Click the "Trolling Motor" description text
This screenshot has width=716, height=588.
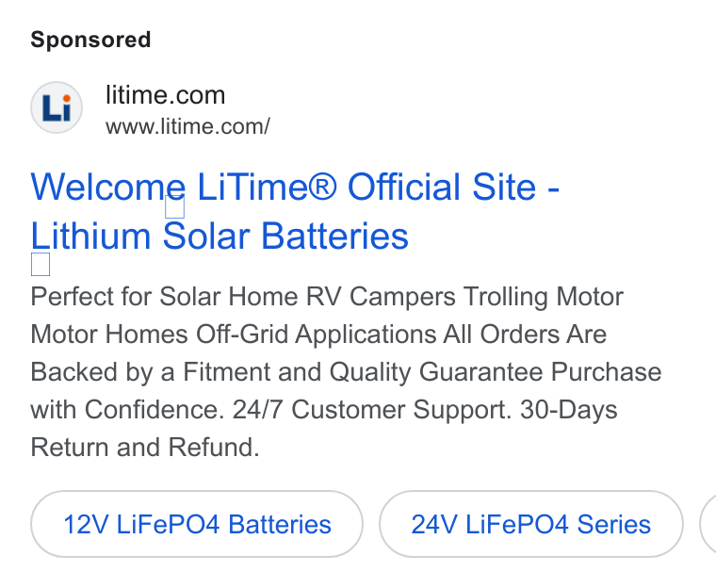[544, 297]
